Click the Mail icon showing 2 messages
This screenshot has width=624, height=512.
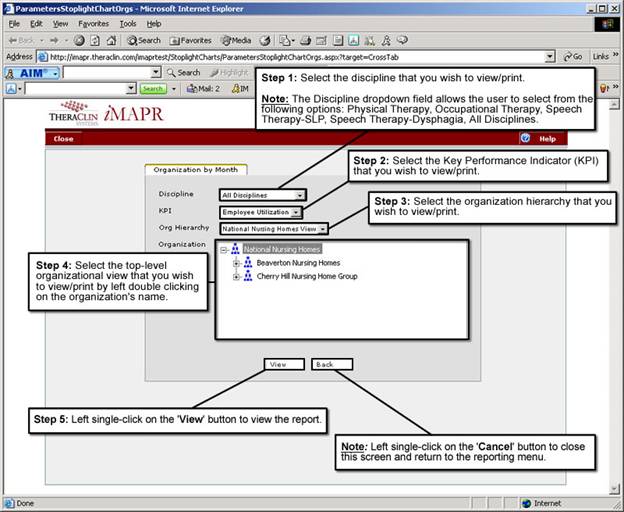tap(203, 89)
